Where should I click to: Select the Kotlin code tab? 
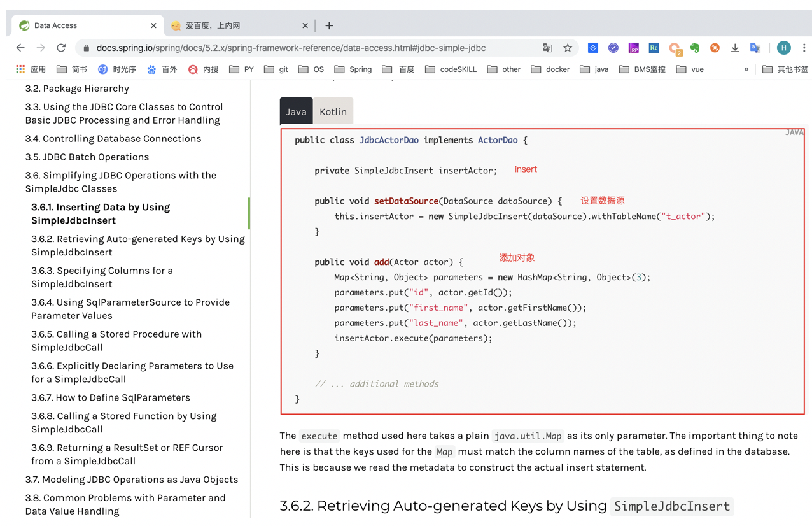(x=333, y=111)
